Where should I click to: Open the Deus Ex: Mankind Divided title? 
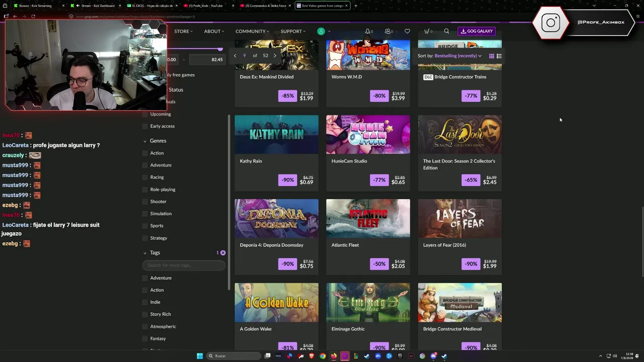tap(267, 77)
